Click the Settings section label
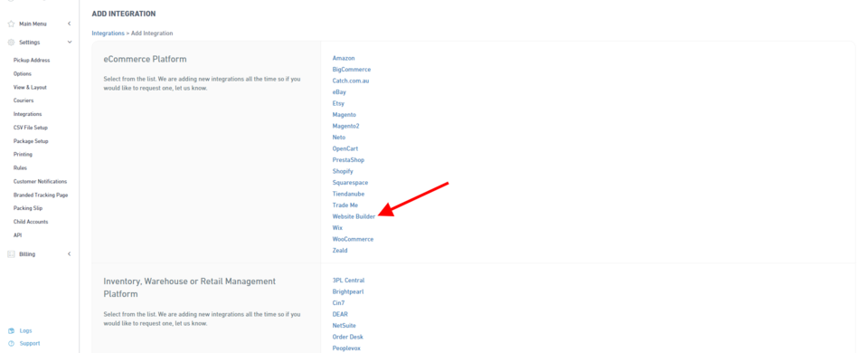The width and height of the screenshot is (868, 353). [x=29, y=43]
